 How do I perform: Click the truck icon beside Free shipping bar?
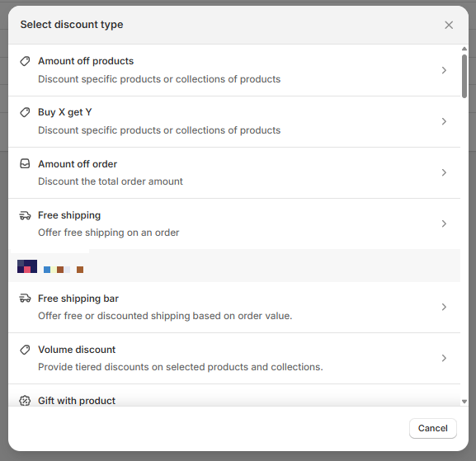pyautogui.click(x=25, y=299)
